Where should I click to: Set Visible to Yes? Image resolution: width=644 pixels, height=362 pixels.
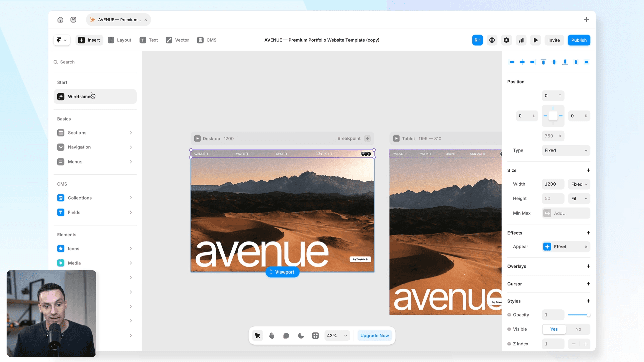[x=554, y=329]
